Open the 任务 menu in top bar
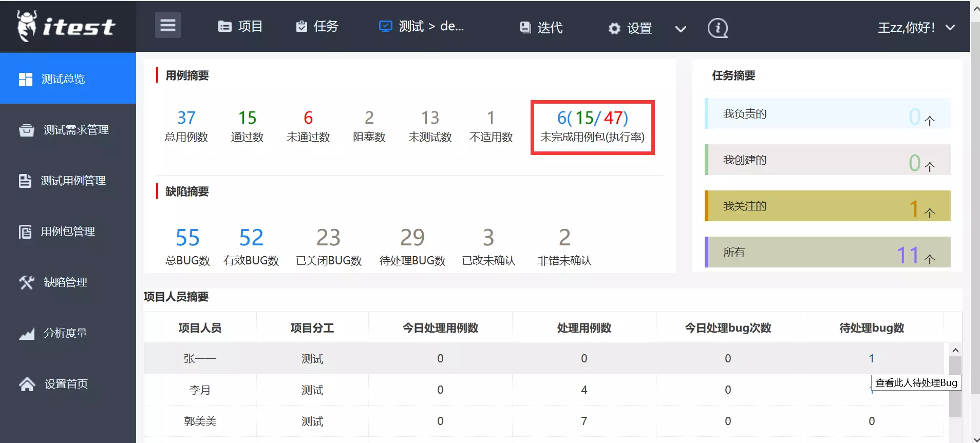The height and width of the screenshot is (443, 980). coord(317,26)
